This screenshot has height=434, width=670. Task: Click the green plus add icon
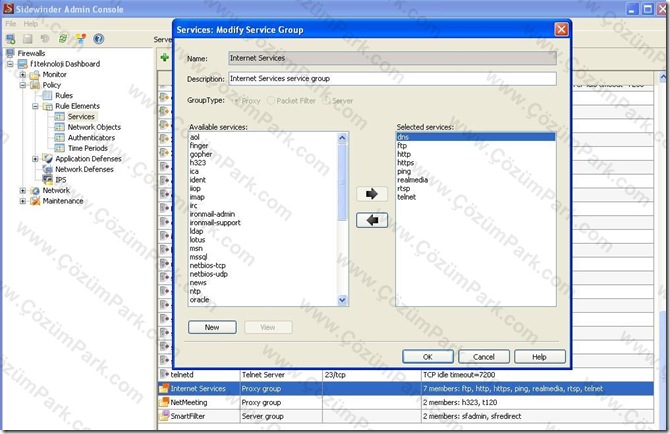coord(165,57)
